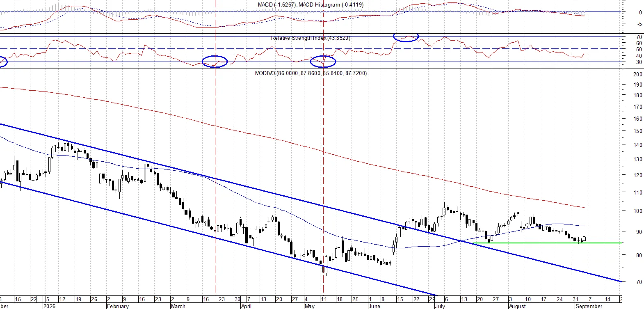Image resolution: width=644 pixels, height=309 pixels.
Task: Select the April month label
Action: click(x=246, y=306)
